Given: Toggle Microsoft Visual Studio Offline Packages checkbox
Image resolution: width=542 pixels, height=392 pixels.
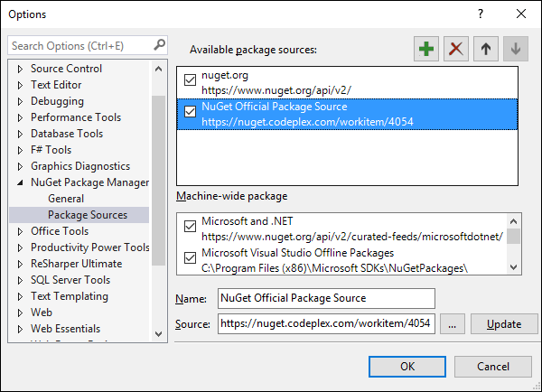Looking at the screenshot, I should [190, 258].
